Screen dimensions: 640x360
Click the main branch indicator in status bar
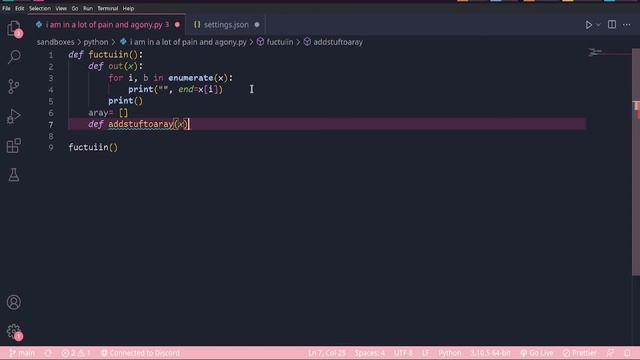click(22, 353)
